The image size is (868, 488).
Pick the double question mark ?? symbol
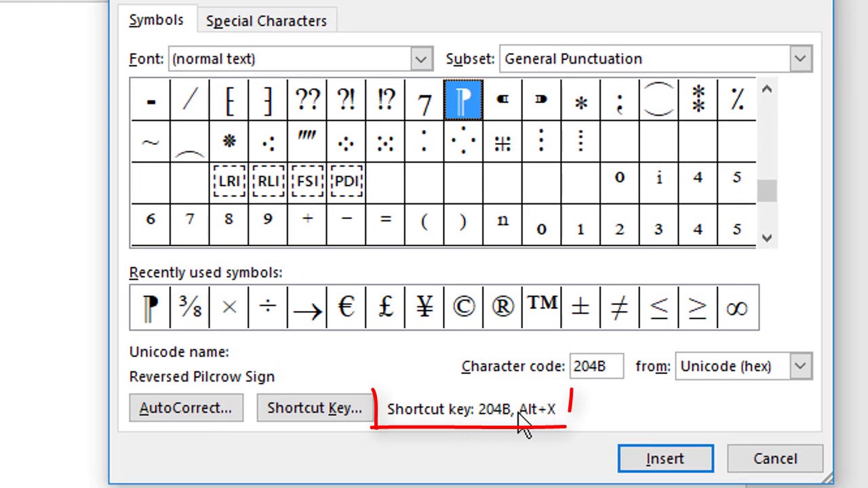click(x=307, y=100)
